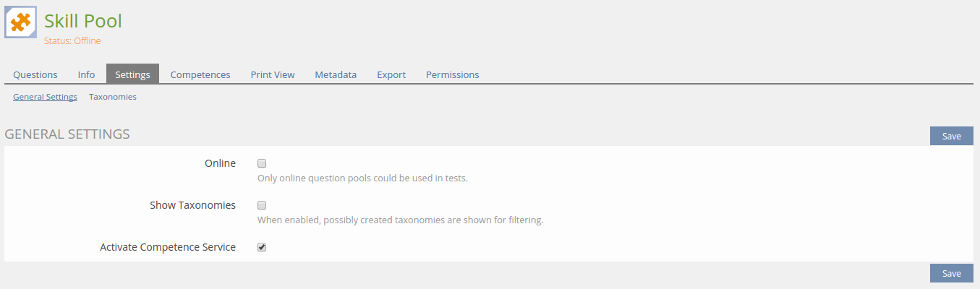Select the General Settings sub-tab

point(45,97)
